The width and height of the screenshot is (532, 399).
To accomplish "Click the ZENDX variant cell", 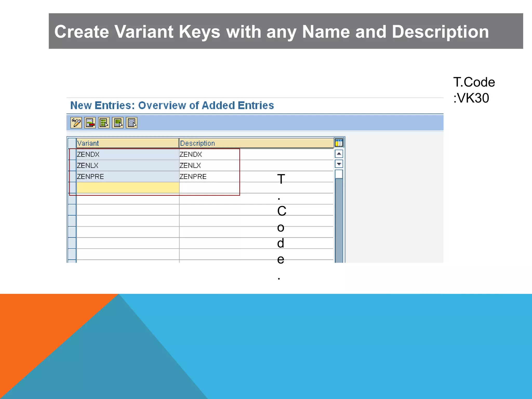I will pyautogui.click(x=128, y=154).
